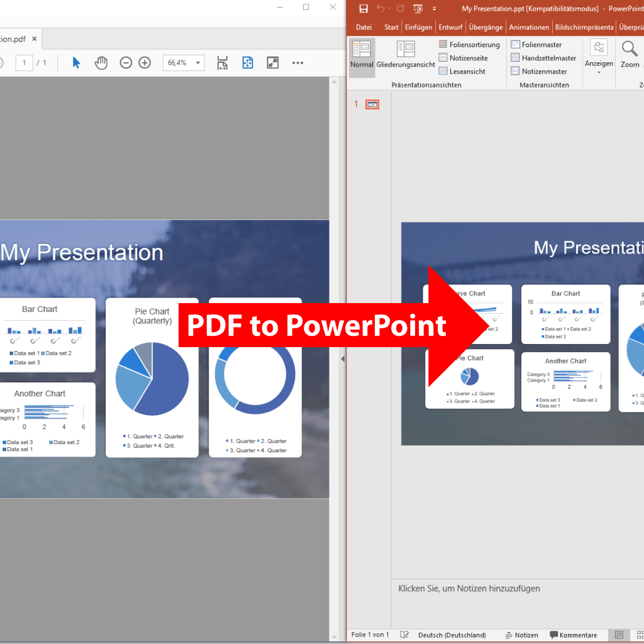Click the fit-to-width page icon
The width and height of the screenshot is (644, 644).
pos(222,63)
